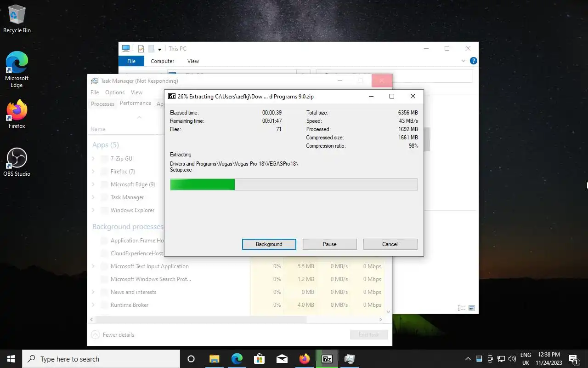Switch File Explorer view to large icons
Image resolution: width=588 pixels, height=368 pixels.
(472, 308)
